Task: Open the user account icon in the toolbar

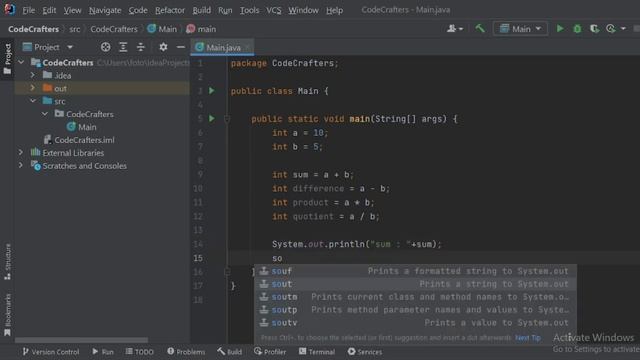Action: [452, 29]
